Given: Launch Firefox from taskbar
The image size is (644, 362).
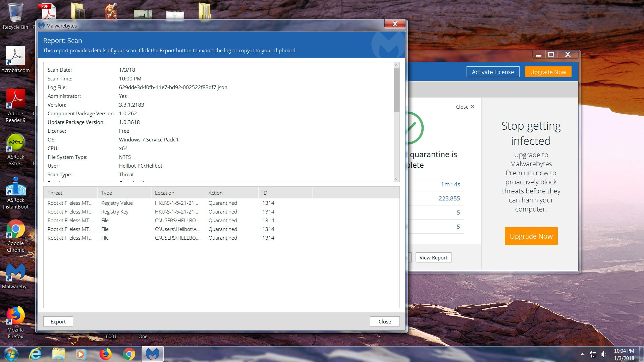Looking at the screenshot, I should click(x=105, y=354).
